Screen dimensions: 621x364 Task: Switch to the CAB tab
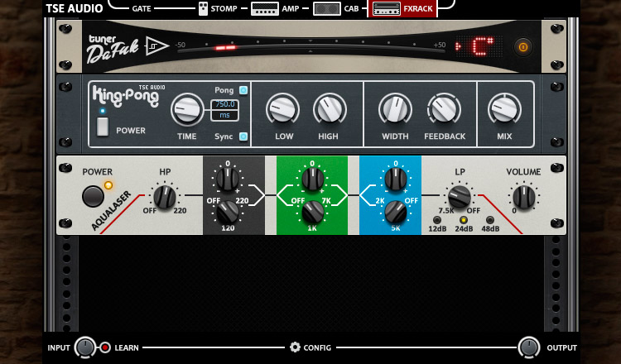[351, 9]
